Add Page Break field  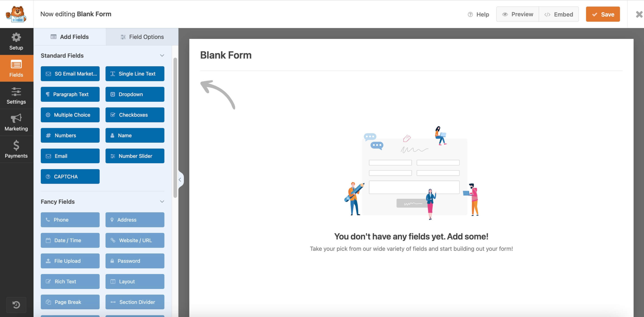coord(70,302)
